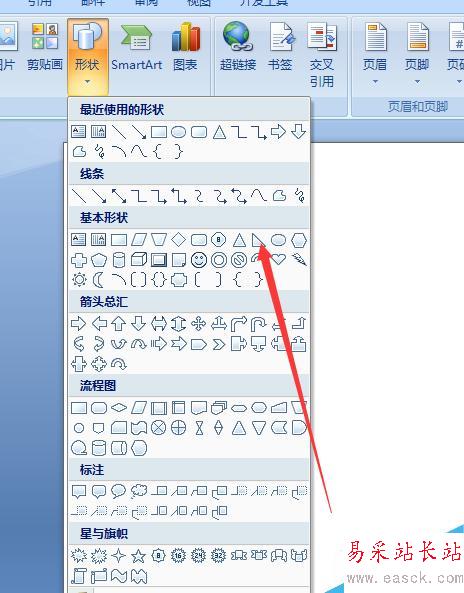Pick the 4-point star
Screen dimensions: 464x593
119,556
